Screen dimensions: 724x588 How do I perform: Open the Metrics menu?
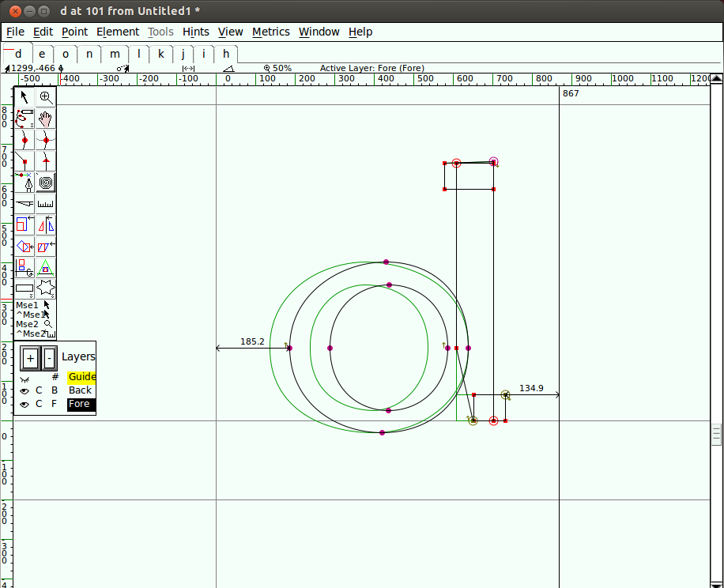pos(270,32)
